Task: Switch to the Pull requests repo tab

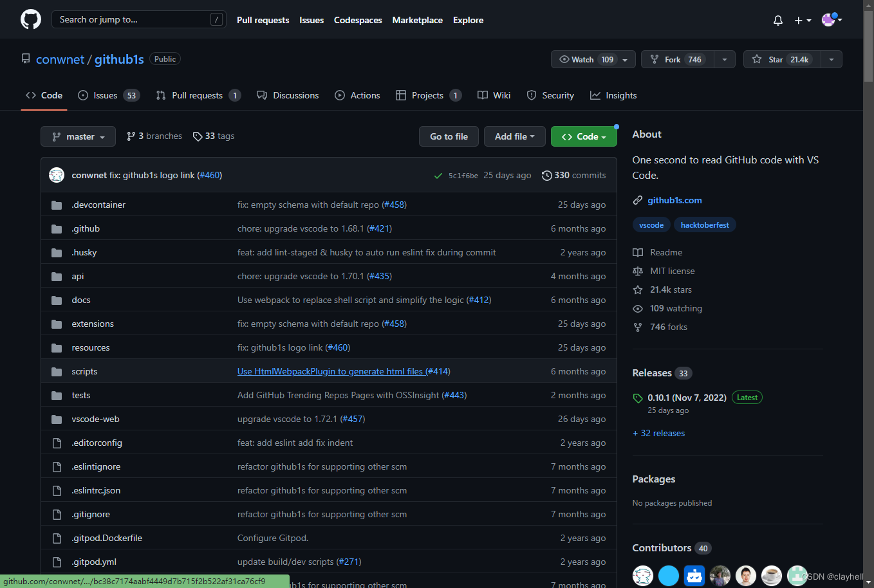Action: click(x=198, y=95)
